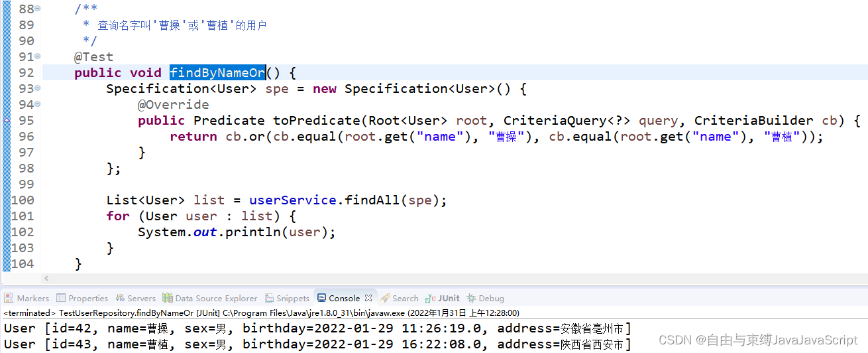Click the "曹植" string literal on line 96

pyautogui.click(x=785, y=137)
